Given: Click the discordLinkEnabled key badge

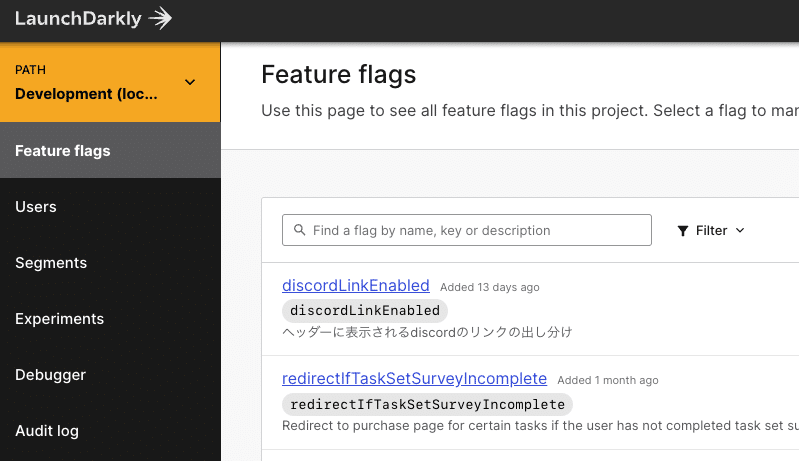Looking at the screenshot, I should pos(365,310).
